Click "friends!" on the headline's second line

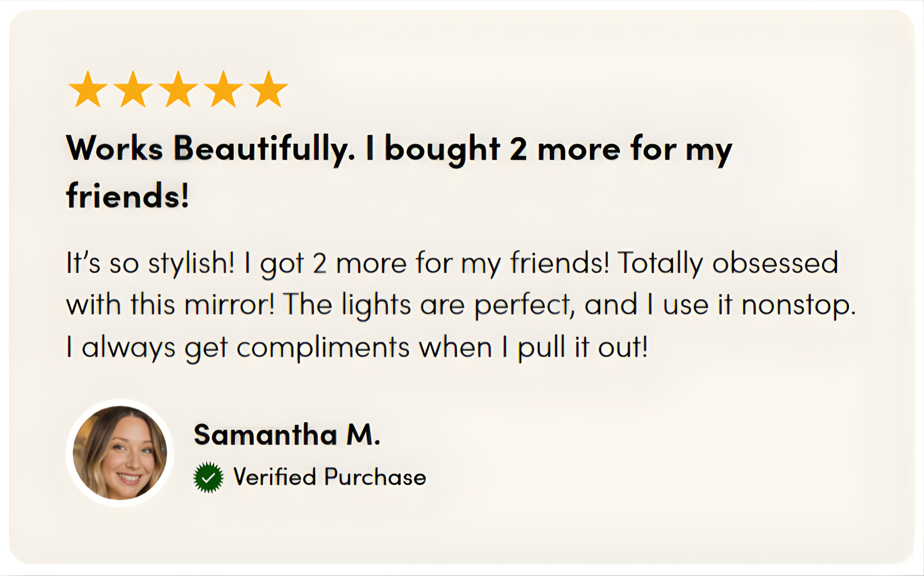pyautogui.click(x=127, y=196)
